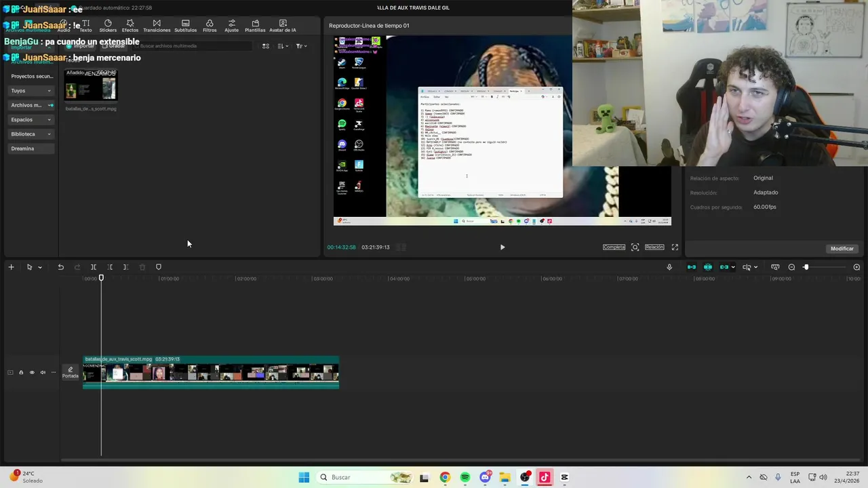Enter fullscreen preview mode
Viewport: 868px width, 488px height.
(x=675, y=247)
